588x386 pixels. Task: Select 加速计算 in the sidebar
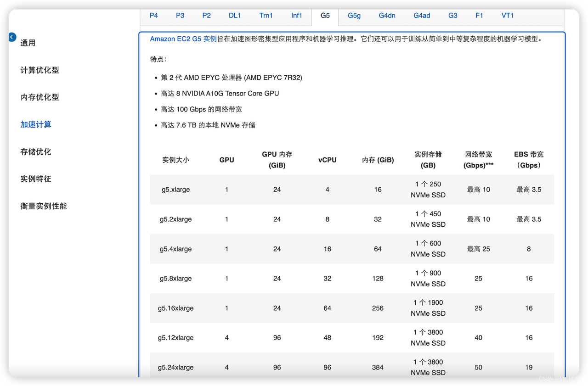(x=36, y=124)
